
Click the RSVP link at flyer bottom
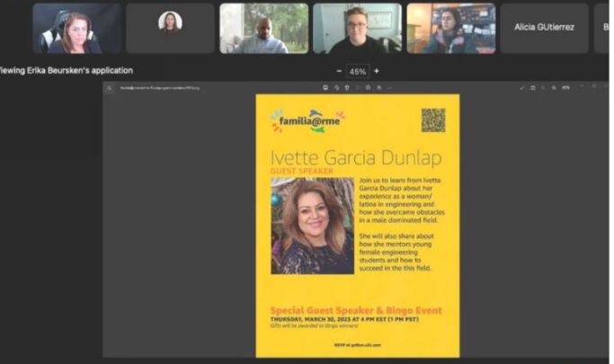(x=358, y=344)
